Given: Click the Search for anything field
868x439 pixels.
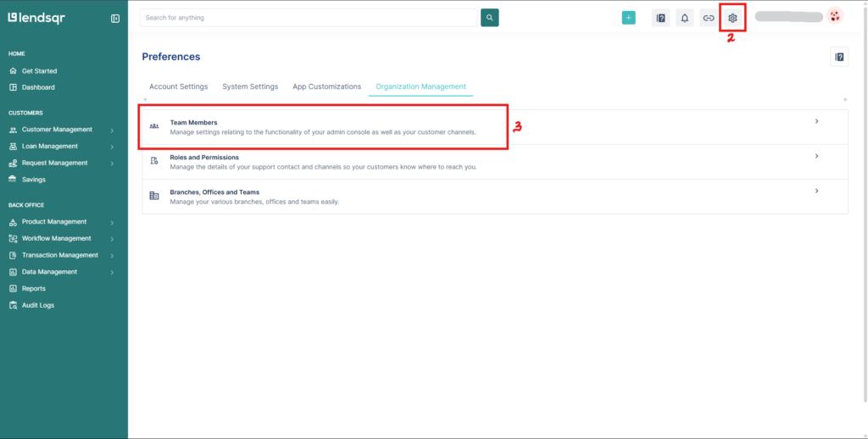Looking at the screenshot, I should 309,18.
